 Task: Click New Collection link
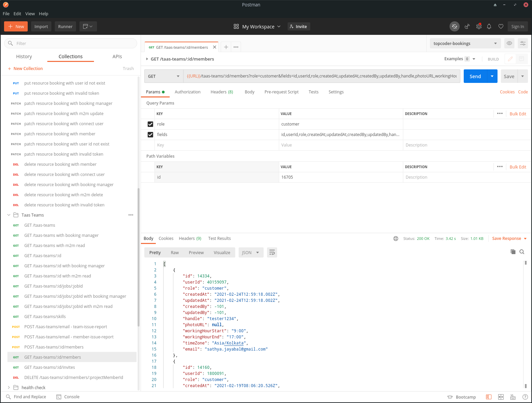coord(25,68)
